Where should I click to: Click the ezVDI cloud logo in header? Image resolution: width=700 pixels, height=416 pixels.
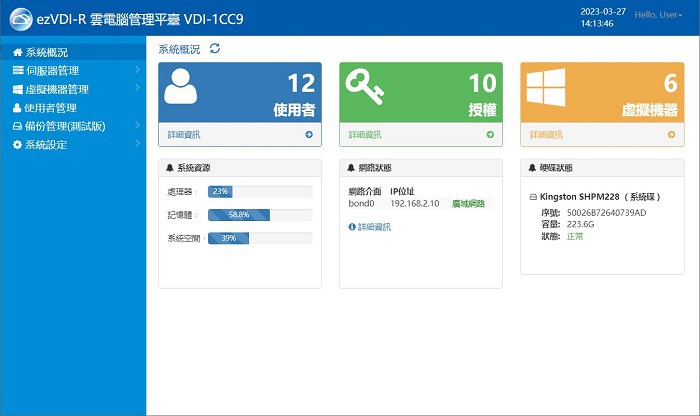(17, 19)
